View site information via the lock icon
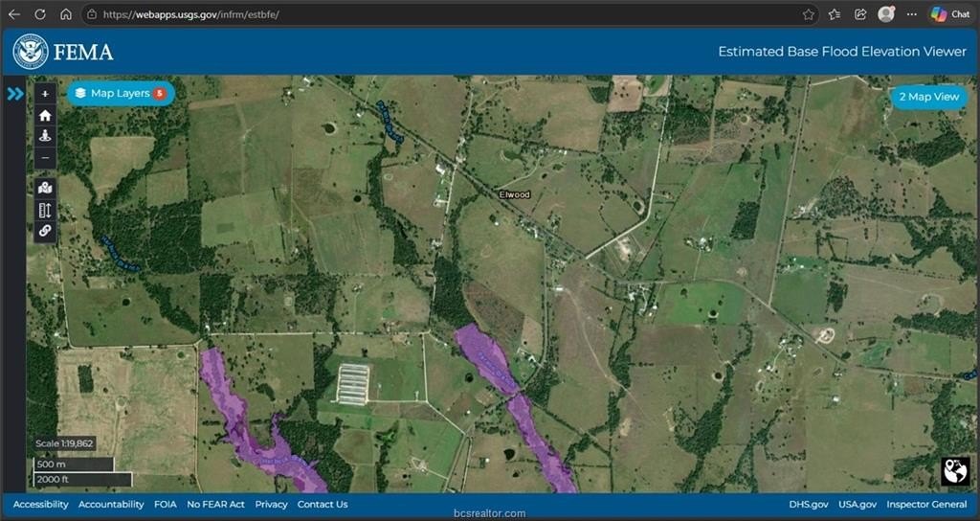Image resolution: width=980 pixels, height=521 pixels. 92,13
